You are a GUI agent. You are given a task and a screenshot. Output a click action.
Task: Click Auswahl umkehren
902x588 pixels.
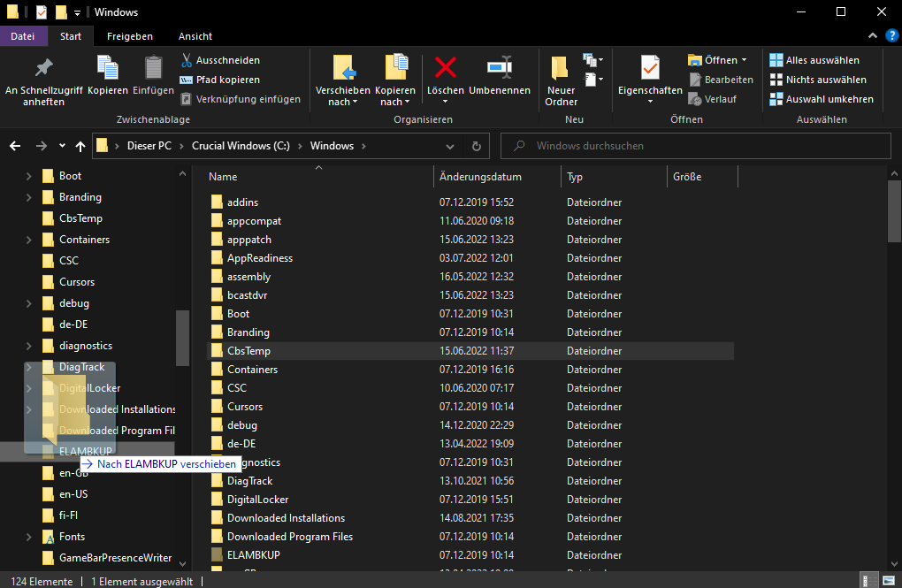click(822, 99)
